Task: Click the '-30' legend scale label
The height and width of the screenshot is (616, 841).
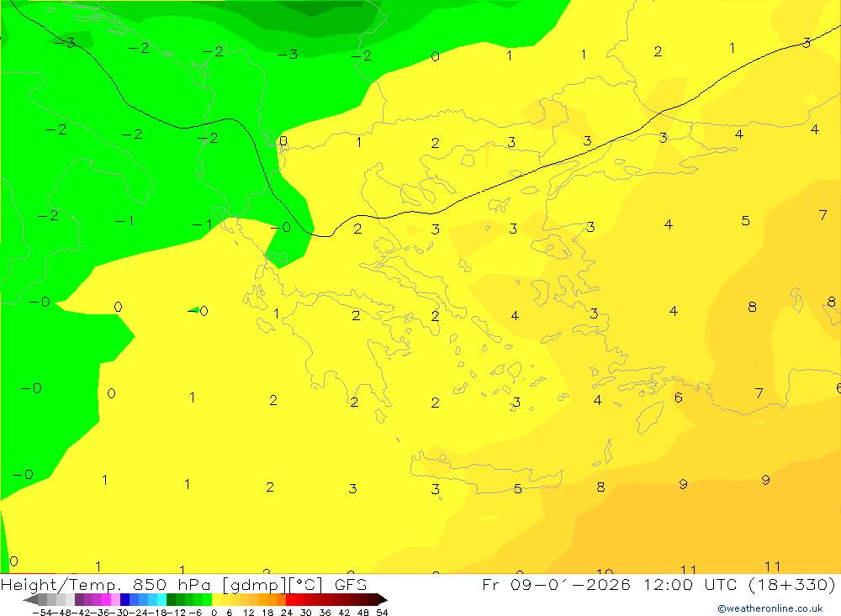Action: (119, 613)
